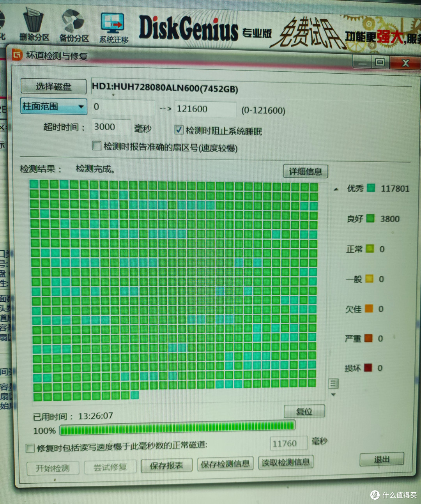The width and height of the screenshot is (421, 504).
Task: Open the 柱面范围 range type dropdown
Action: [54, 106]
